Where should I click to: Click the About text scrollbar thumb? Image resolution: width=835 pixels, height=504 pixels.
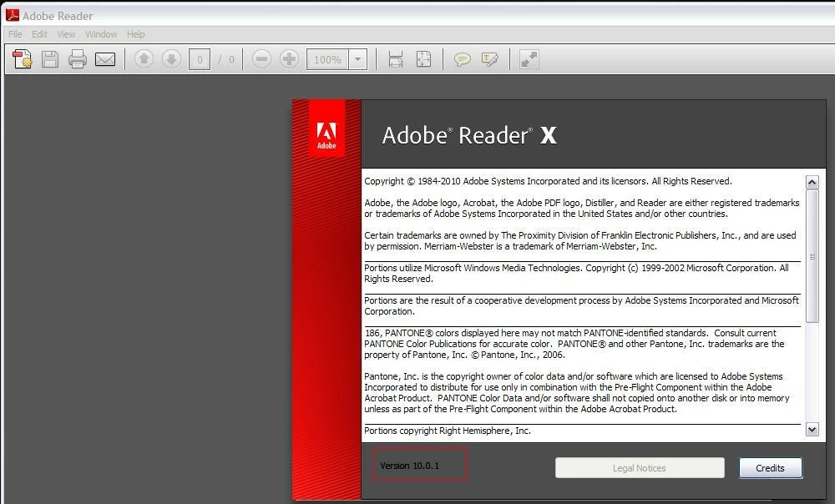point(812,256)
